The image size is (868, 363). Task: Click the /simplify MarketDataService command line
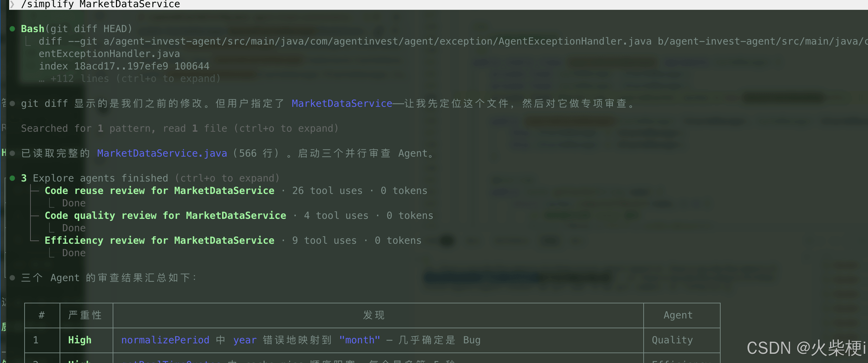coord(101,4)
